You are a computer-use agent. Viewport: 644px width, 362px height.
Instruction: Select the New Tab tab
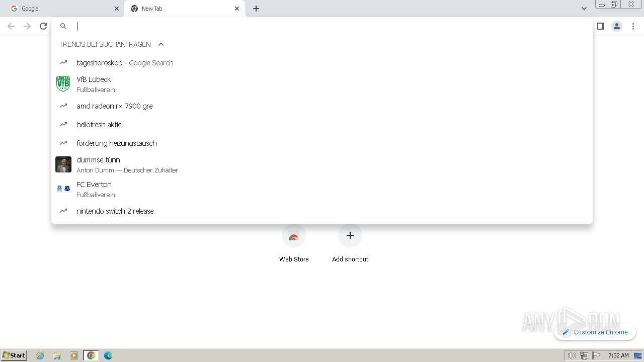pyautogui.click(x=185, y=9)
